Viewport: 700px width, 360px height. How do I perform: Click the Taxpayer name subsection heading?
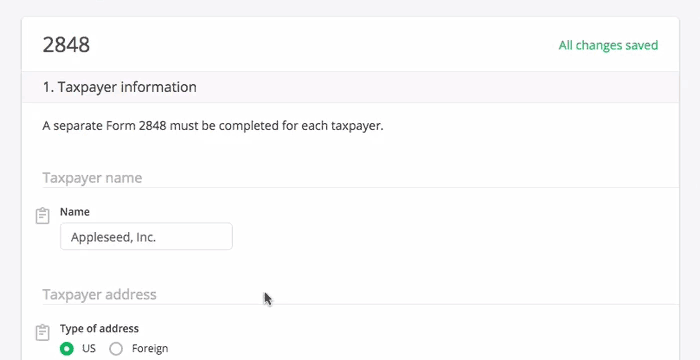click(92, 178)
